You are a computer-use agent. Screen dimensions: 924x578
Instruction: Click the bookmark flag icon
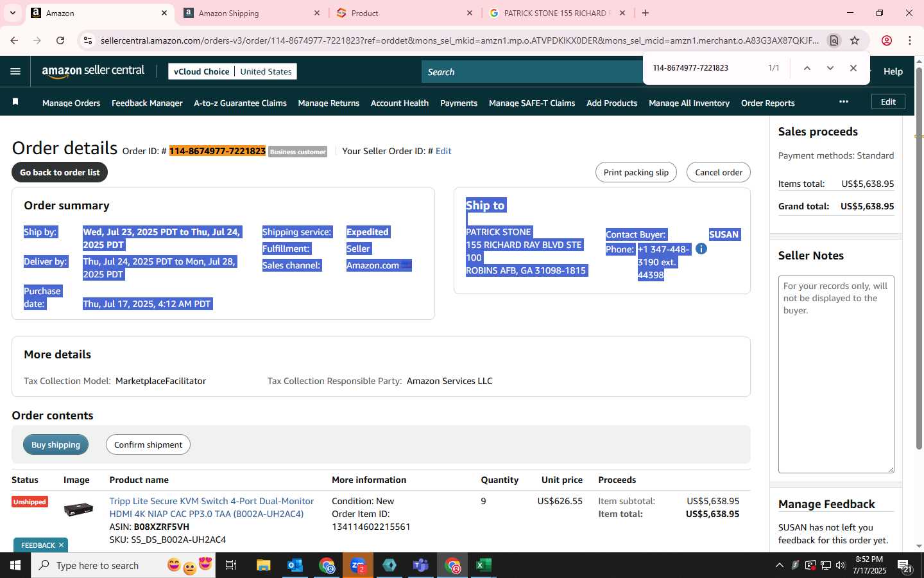click(x=15, y=102)
